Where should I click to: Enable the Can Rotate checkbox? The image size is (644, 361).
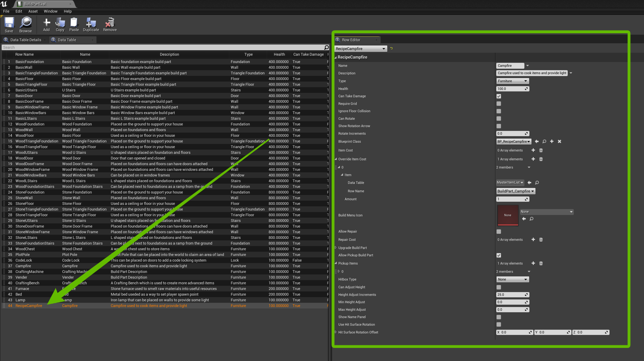[x=499, y=119]
